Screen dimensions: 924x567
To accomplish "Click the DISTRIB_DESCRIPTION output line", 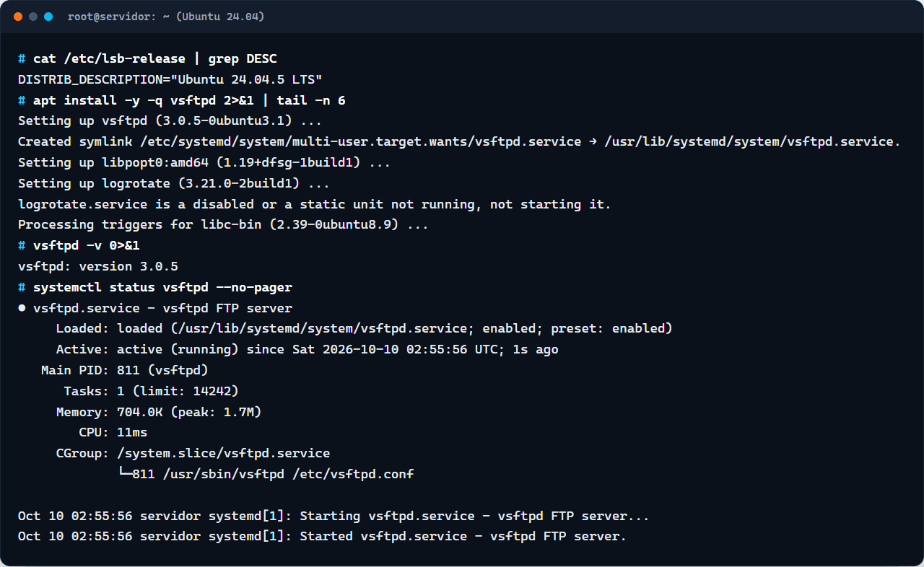I will click(170, 79).
